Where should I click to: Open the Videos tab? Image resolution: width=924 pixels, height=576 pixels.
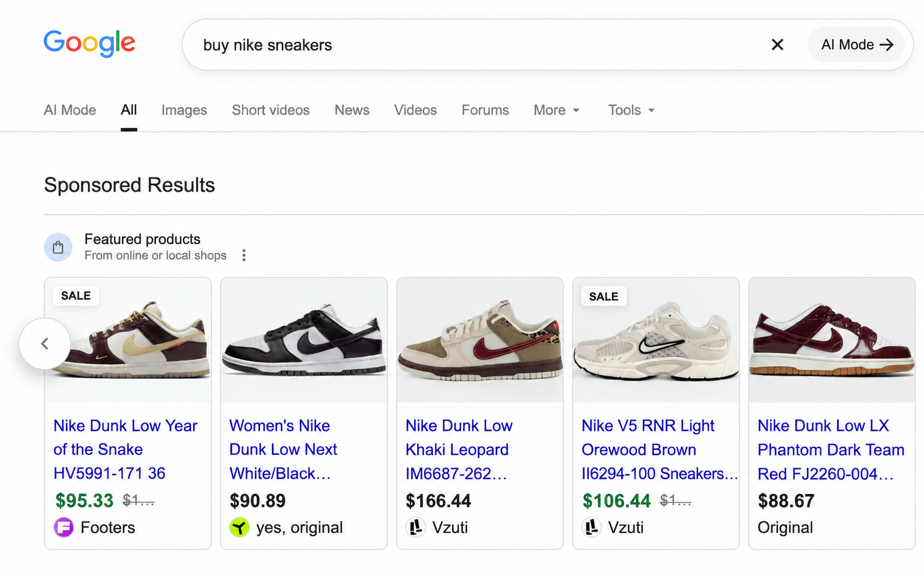tap(415, 110)
